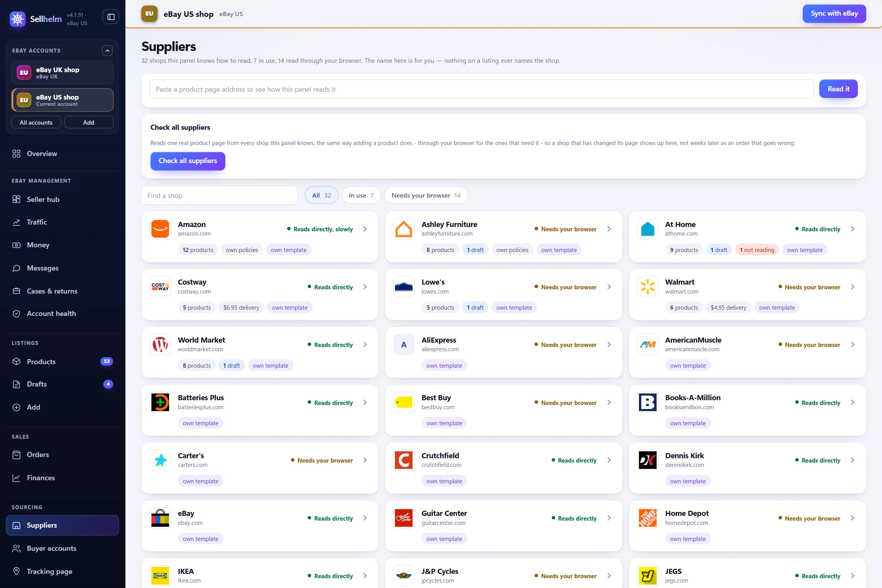
Task: Expand the Dennis Kirk card chevron
Action: (853, 460)
